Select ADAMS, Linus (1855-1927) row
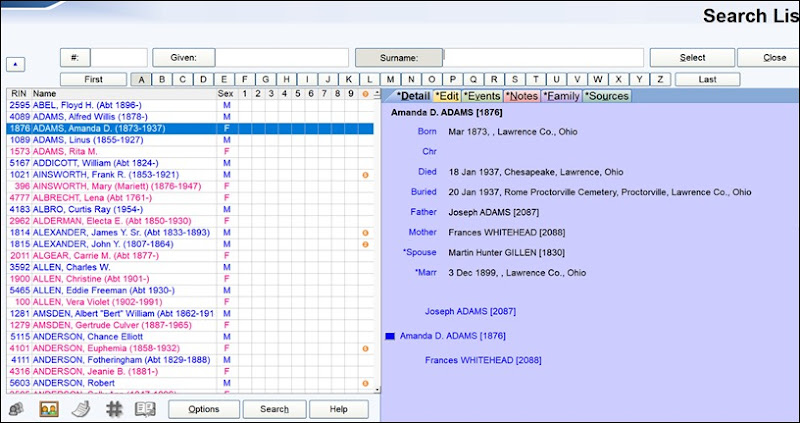Image resolution: width=800 pixels, height=423 pixels. pyautogui.click(x=190, y=140)
